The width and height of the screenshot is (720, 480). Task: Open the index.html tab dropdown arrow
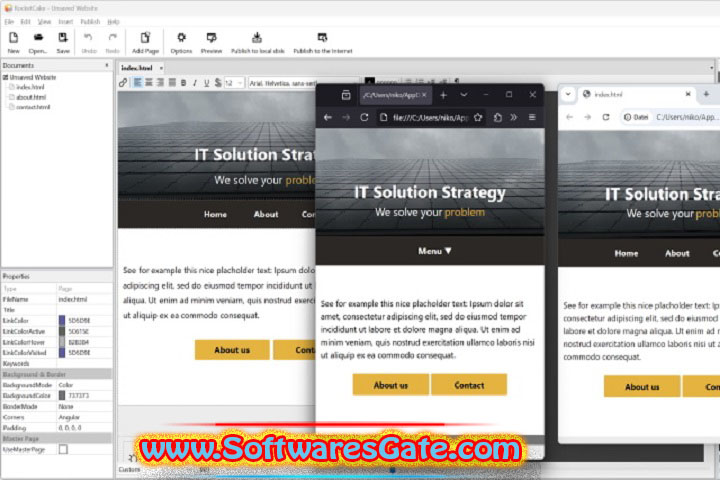coord(161,68)
